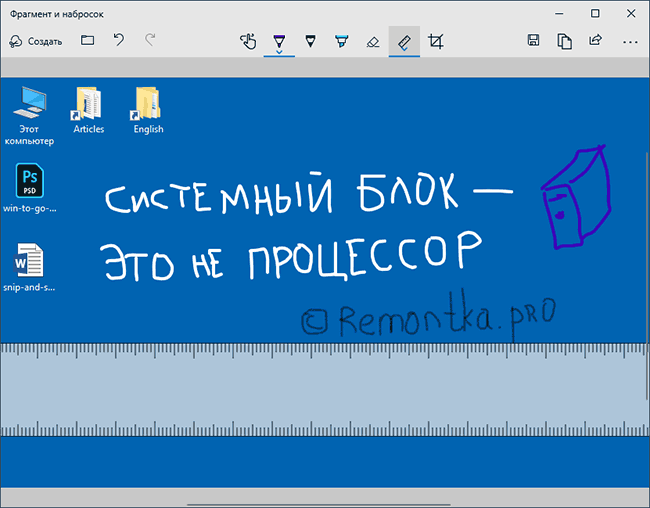
Task: Undo the last stroke
Action: point(119,40)
